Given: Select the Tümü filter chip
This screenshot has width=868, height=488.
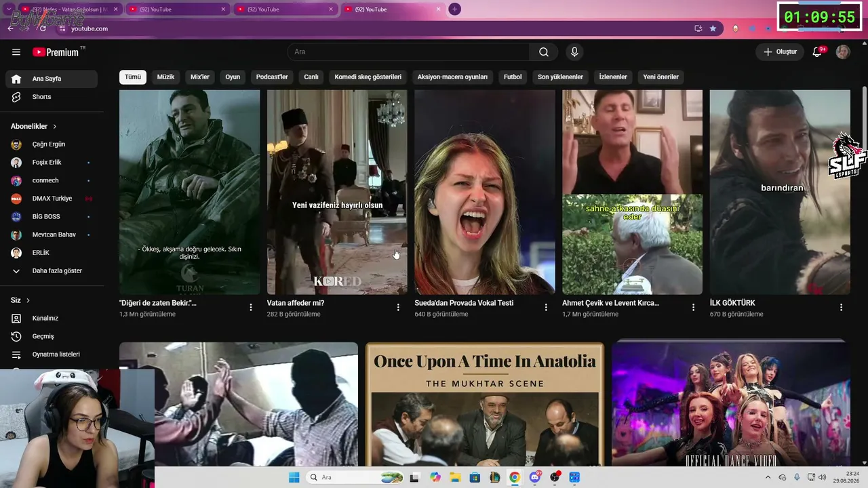Looking at the screenshot, I should (133, 77).
